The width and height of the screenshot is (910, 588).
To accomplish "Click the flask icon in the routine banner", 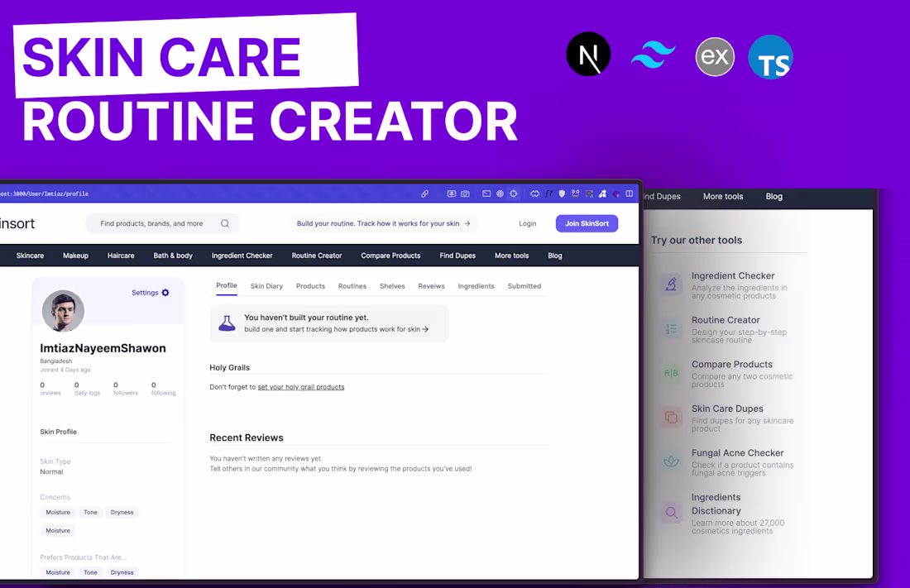I will click(x=227, y=323).
